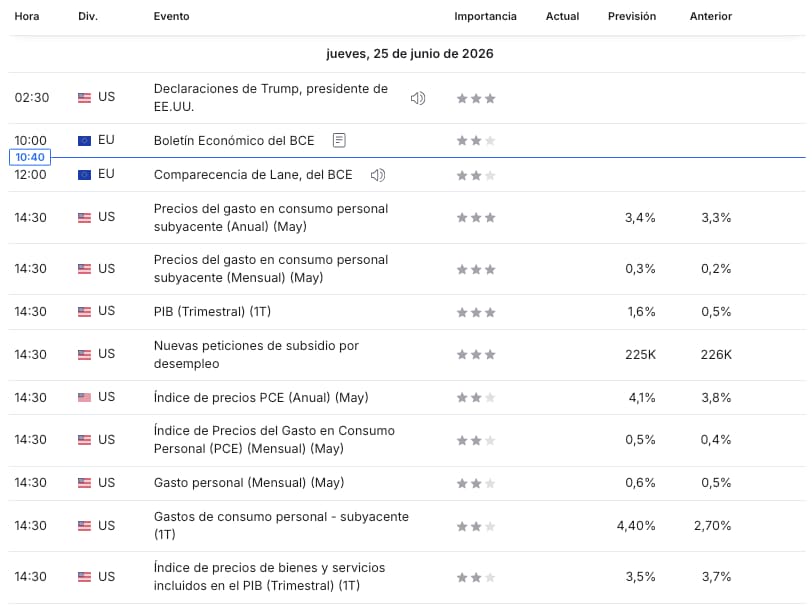Click the importance stars for Declaraciones de Trump
Viewport: 812px width, 608px height.
[x=476, y=98]
